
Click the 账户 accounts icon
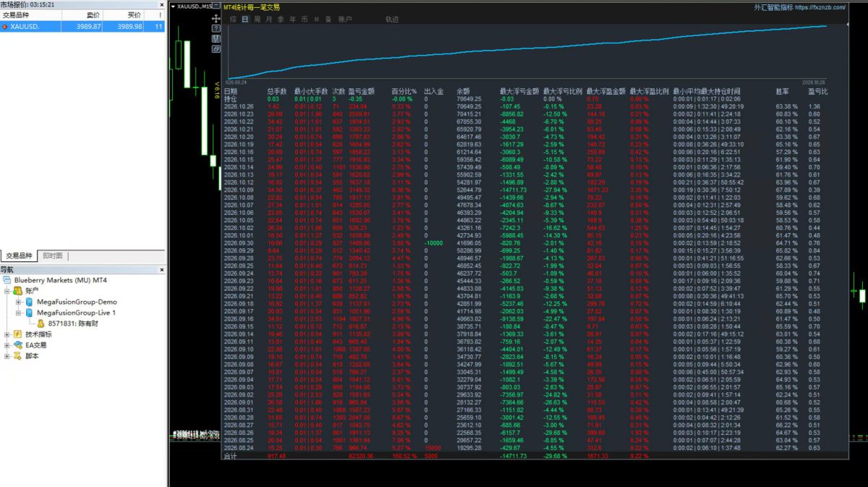tap(17, 290)
